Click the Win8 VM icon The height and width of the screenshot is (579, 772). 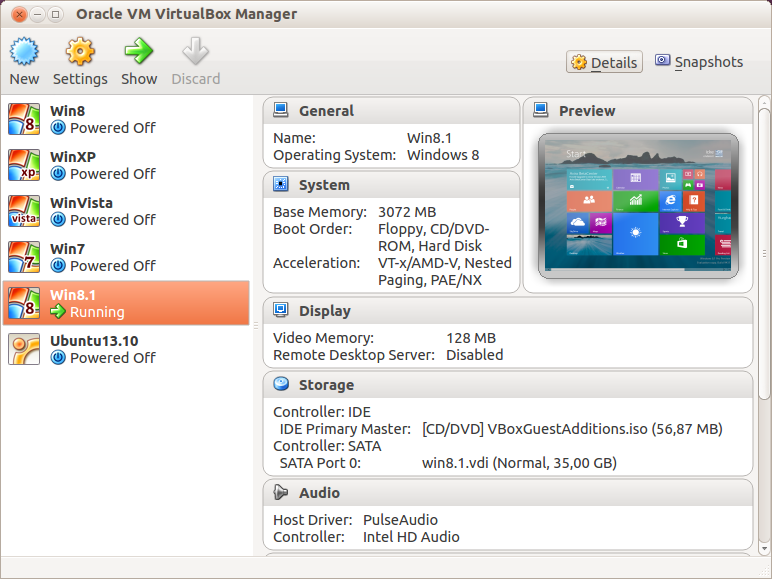(x=24, y=119)
